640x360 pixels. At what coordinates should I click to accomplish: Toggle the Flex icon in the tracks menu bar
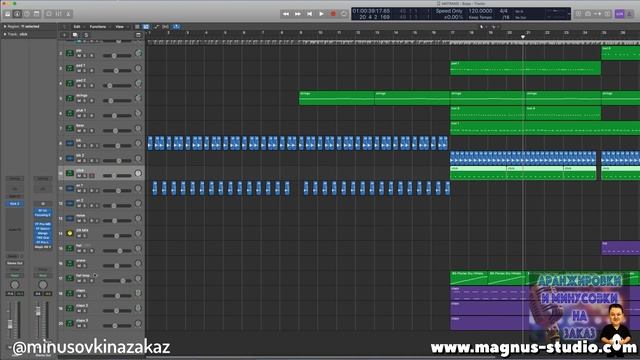tap(165, 27)
